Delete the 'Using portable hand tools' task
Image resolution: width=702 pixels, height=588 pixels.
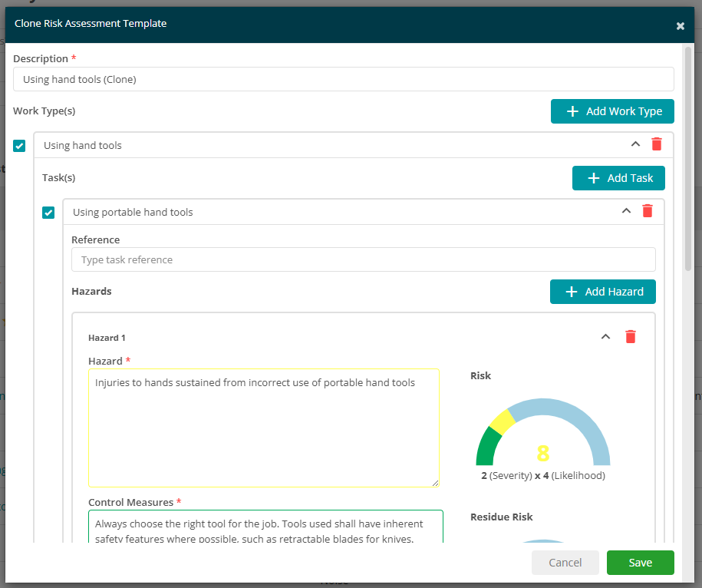648,211
